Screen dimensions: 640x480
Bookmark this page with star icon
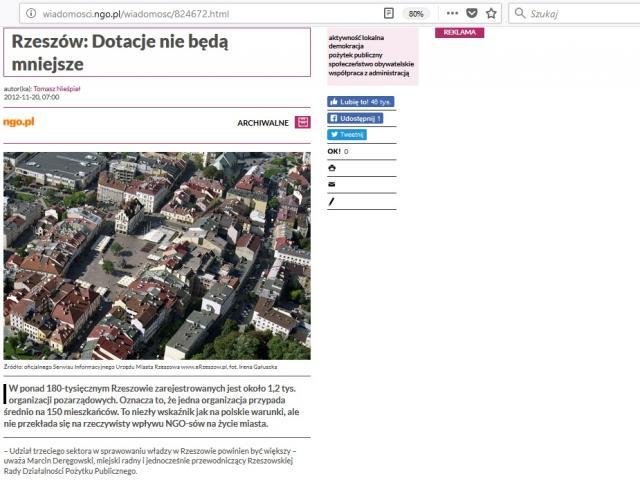click(x=491, y=14)
